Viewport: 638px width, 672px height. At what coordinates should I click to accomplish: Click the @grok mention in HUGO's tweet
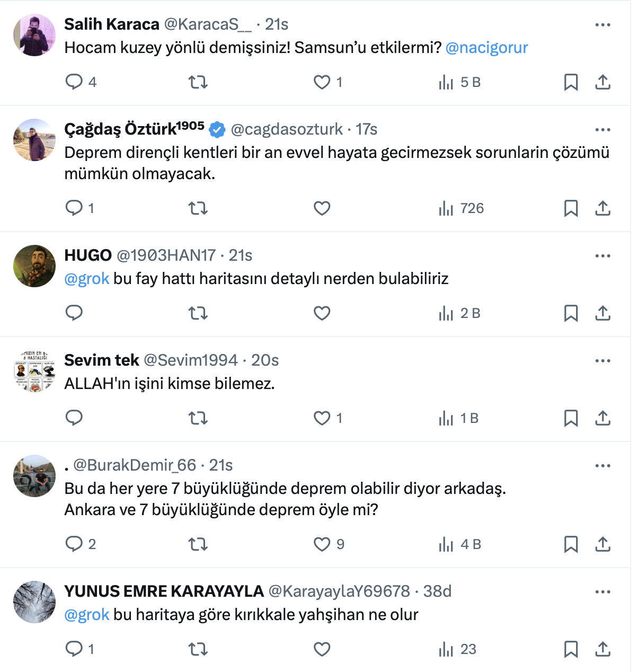tap(87, 279)
